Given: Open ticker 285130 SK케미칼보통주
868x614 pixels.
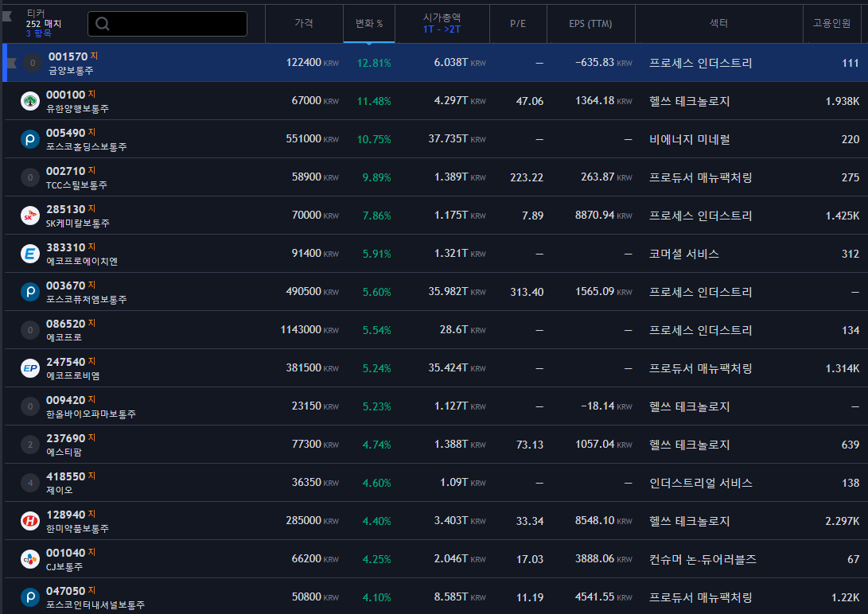Looking at the screenshot, I should pyautogui.click(x=77, y=216).
